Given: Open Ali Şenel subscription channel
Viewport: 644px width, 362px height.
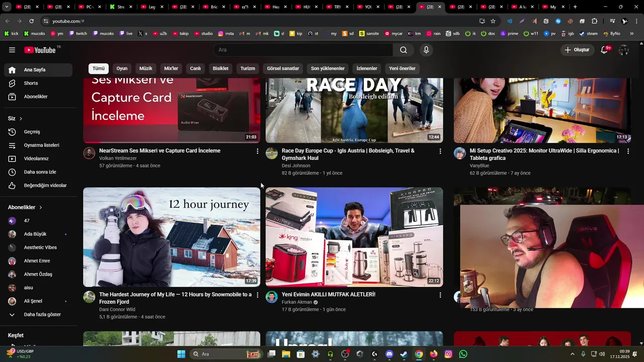Looking at the screenshot, I should 38,301.
